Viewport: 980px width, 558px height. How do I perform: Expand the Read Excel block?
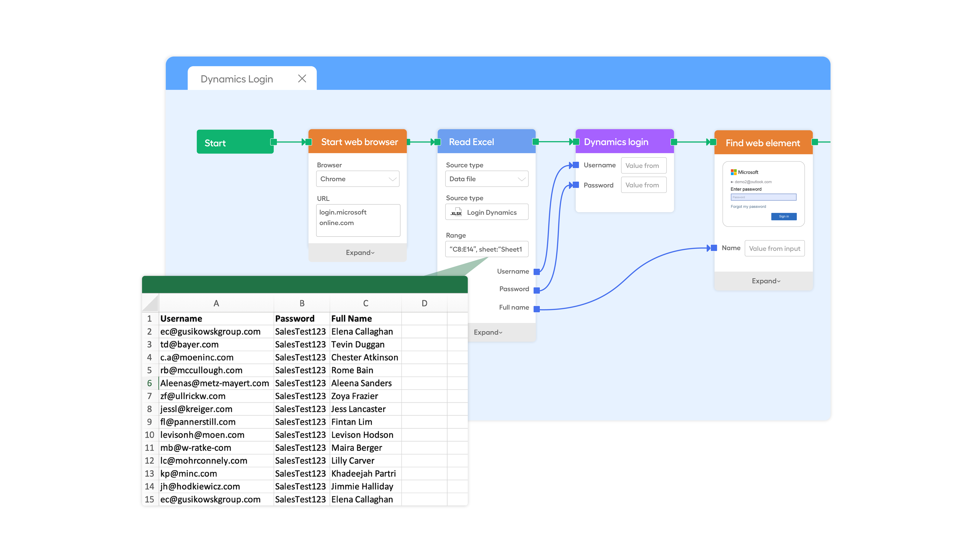click(488, 332)
